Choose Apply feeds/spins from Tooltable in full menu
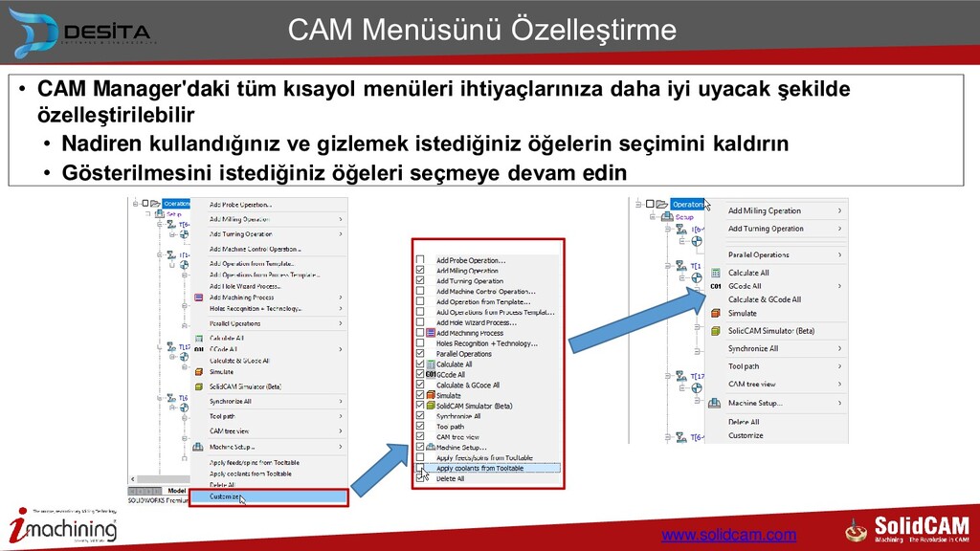The width and height of the screenshot is (980, 551). click(255, 463)
